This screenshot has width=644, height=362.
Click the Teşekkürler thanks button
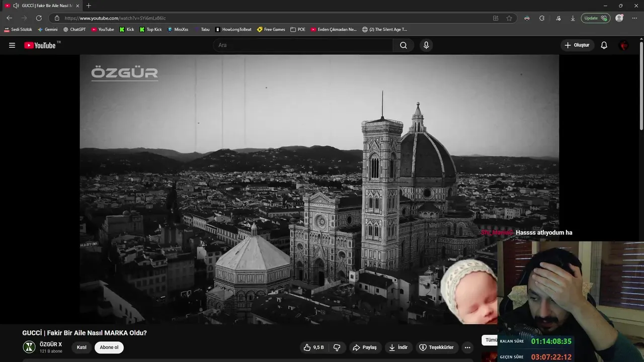[x=436, y=347]
